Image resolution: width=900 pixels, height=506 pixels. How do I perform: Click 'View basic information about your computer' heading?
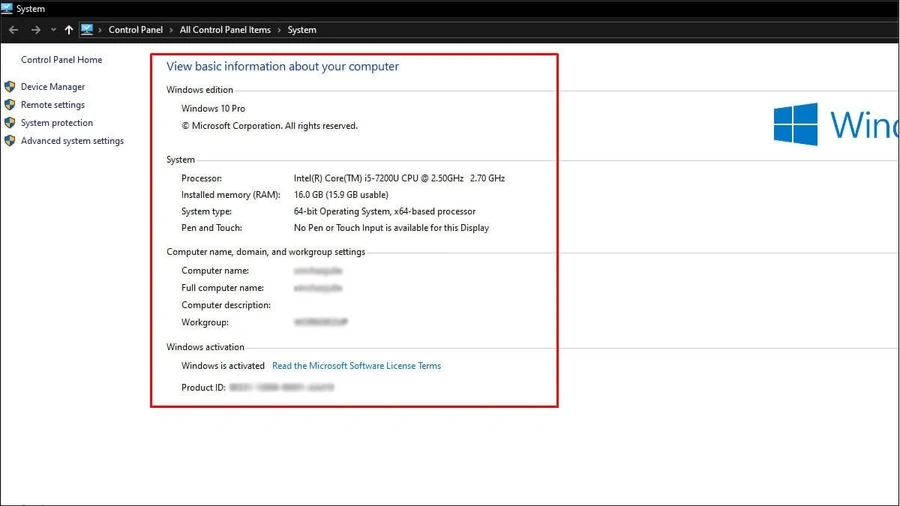pyautogui.click(x=282, y=67)
